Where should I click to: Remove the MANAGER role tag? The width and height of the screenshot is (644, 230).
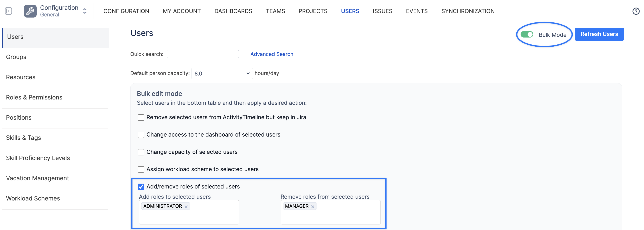312,206
